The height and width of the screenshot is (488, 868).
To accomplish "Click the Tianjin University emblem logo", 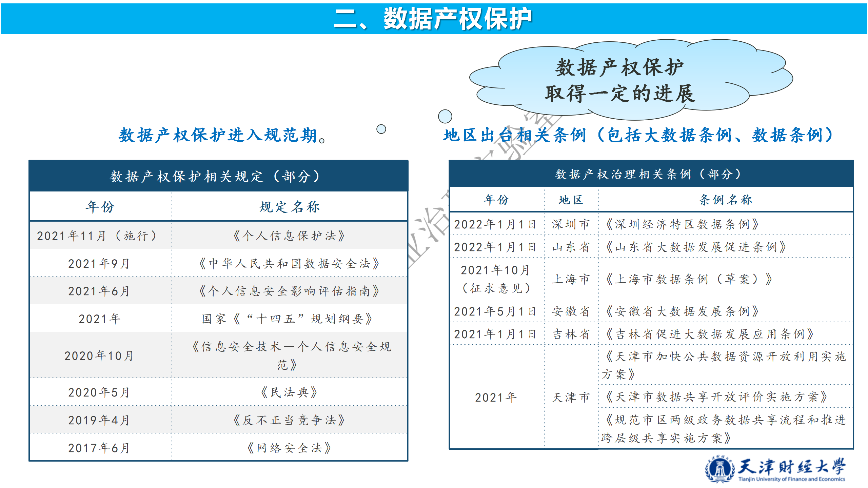I will pos(720,469).
